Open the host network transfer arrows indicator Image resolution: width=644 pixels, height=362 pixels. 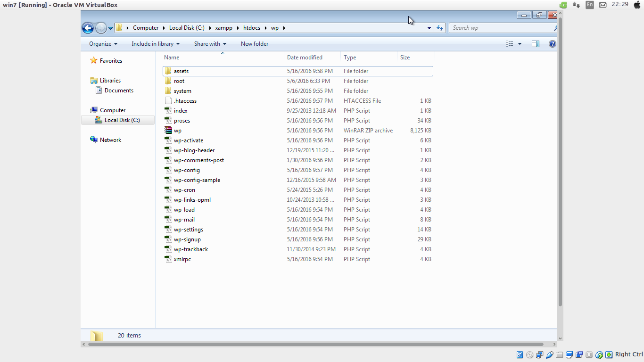point(576,5)
